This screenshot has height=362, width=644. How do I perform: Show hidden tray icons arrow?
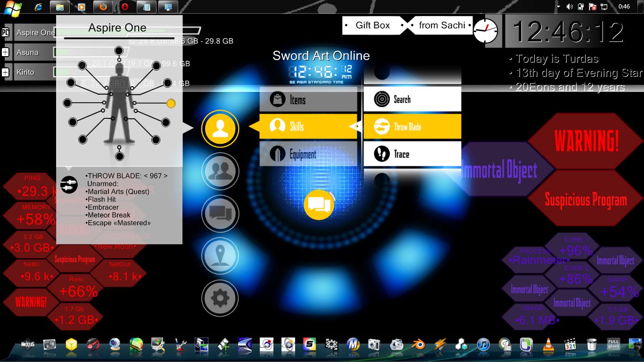(558, 7)
